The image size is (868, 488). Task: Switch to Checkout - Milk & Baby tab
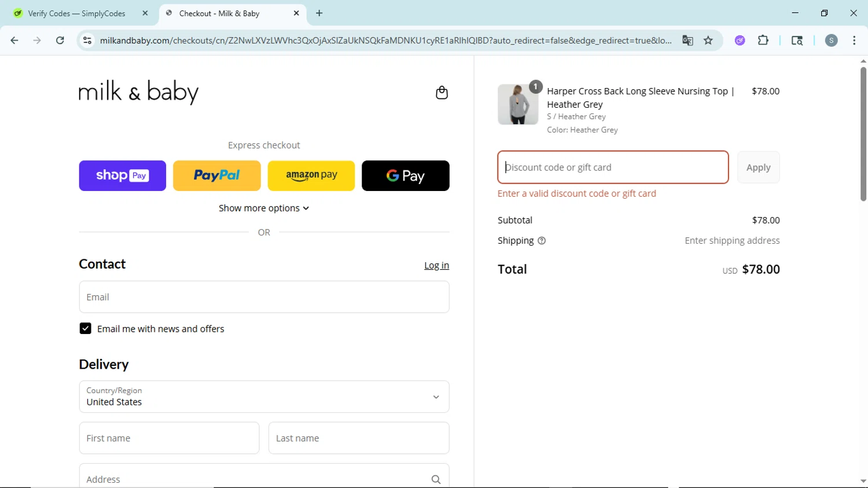pyautogui.click(x=231, y=13)
